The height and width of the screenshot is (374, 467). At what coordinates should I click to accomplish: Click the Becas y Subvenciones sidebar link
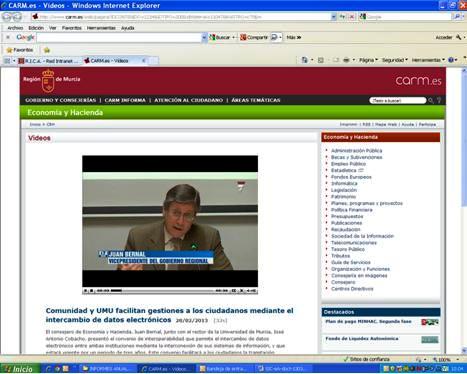tap(356, 157)
